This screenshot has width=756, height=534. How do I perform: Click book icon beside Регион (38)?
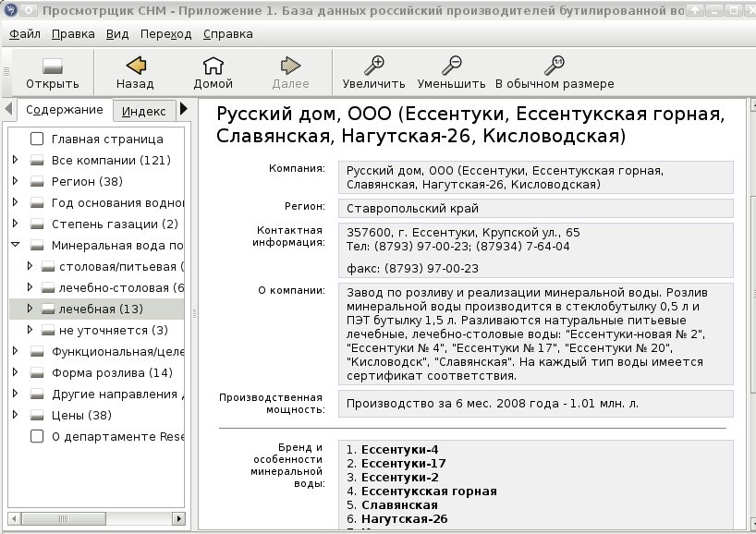[x=37, y=181]
